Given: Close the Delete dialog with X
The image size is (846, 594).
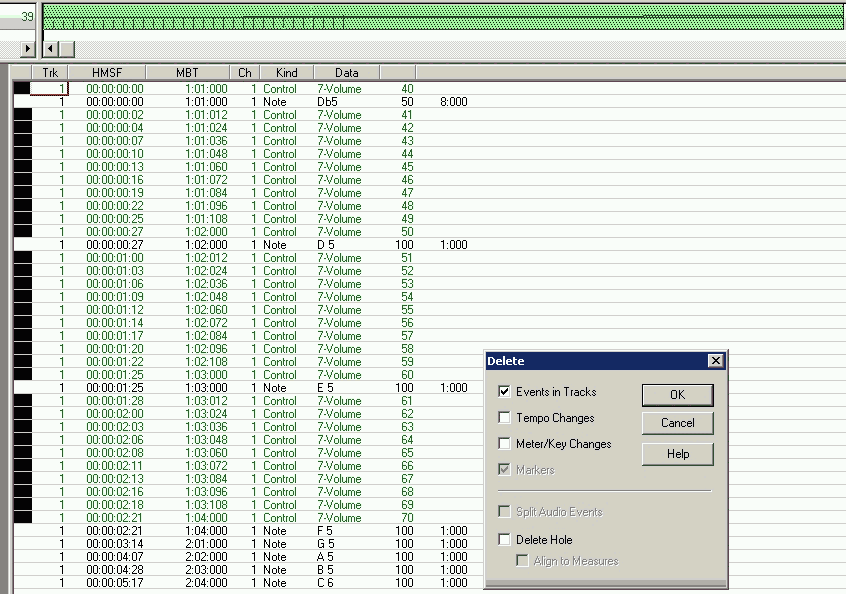Looking at the screenshot, I should (715, 361).
